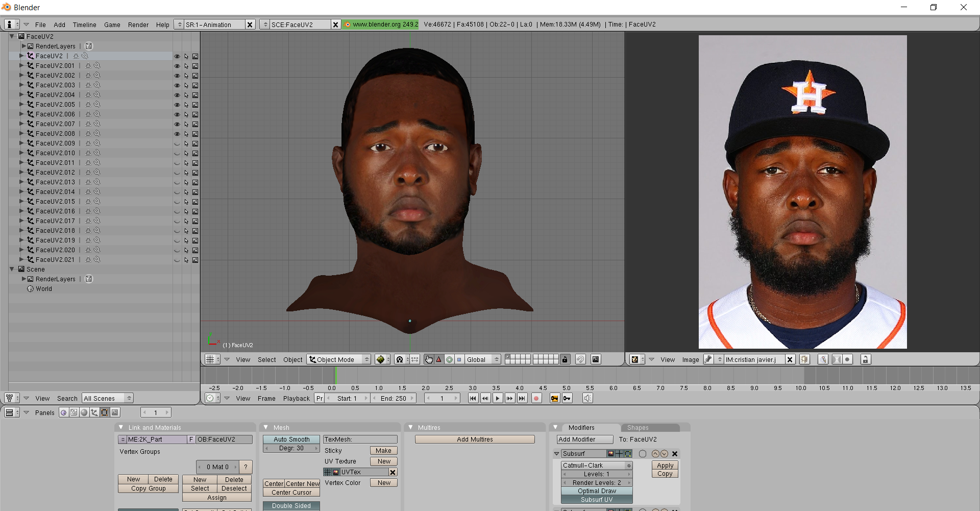Click the Center Cursor button
The width and height of the screenshot is (980, 511).
point(291,493)
